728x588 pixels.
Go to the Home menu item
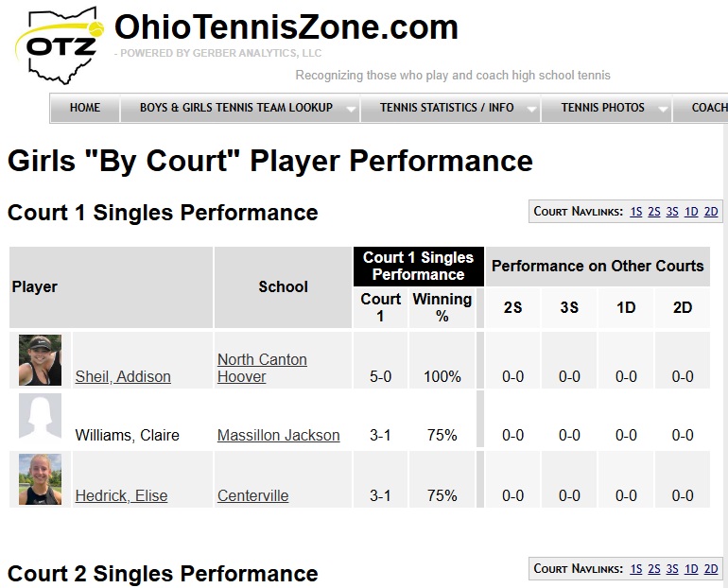[x=85, y=108]
